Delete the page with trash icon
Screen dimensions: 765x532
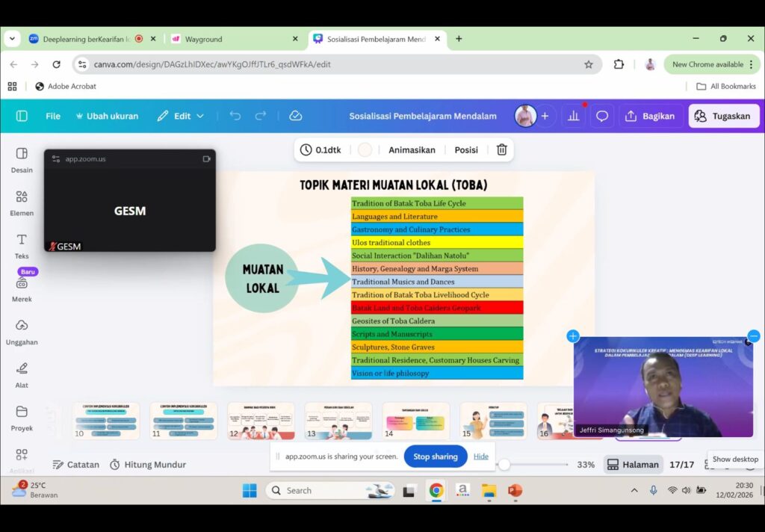(x=502, y=149)
